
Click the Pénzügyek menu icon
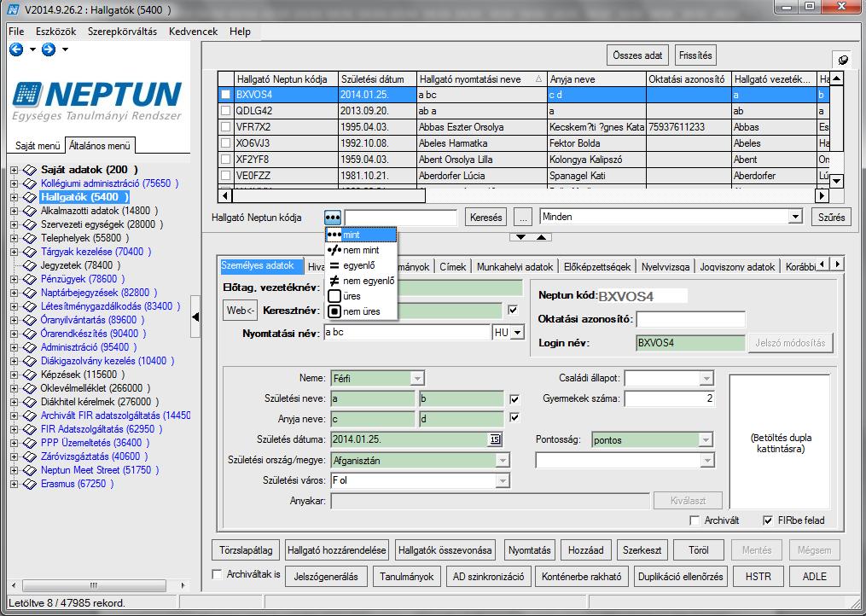(x=30, y=279)
